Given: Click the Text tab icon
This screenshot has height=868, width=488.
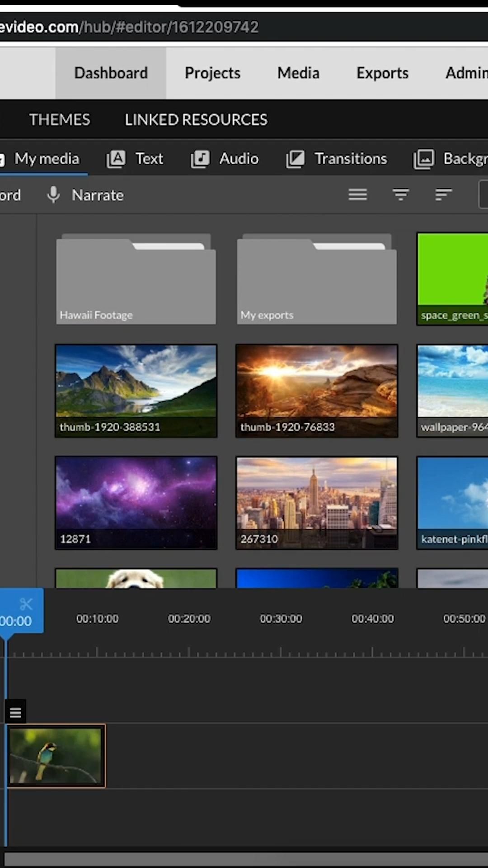Looking at the screenshot, I should point(116,159).
